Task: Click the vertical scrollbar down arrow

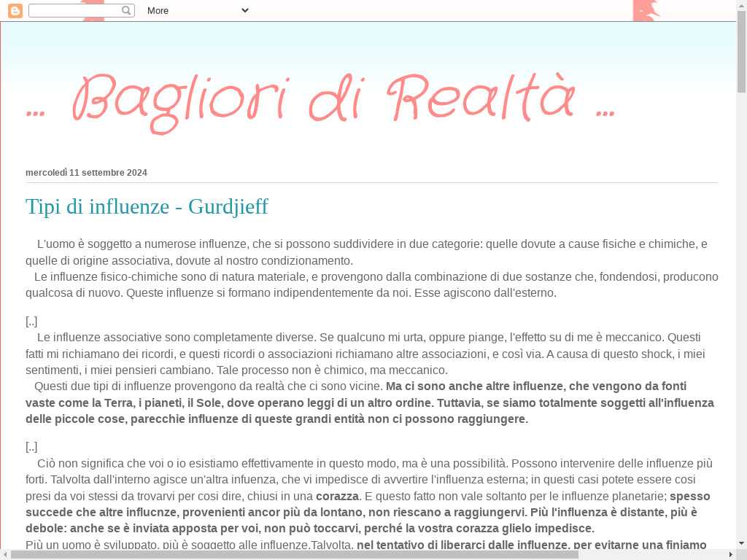Action: (x=741, y=542)
